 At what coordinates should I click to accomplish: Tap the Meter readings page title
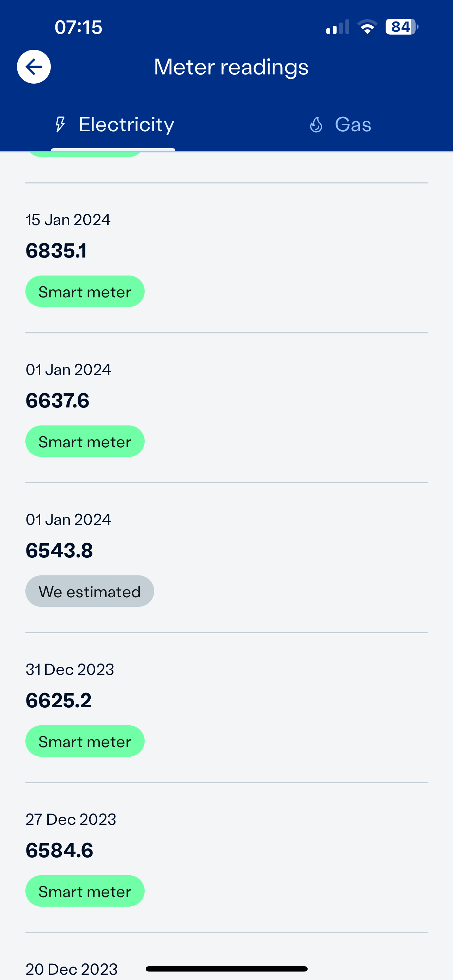(x=231, y=67)
